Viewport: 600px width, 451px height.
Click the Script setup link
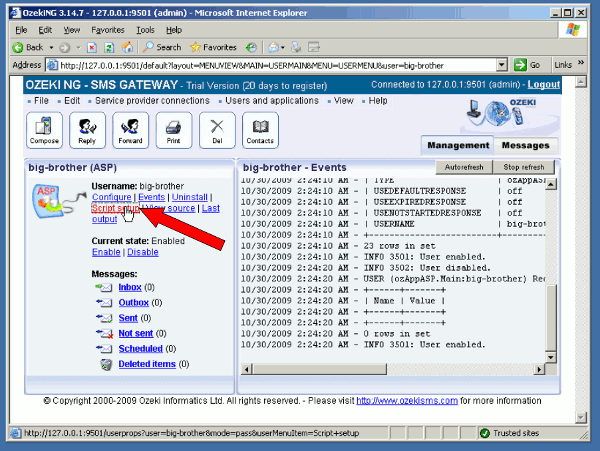pos(115,208)
